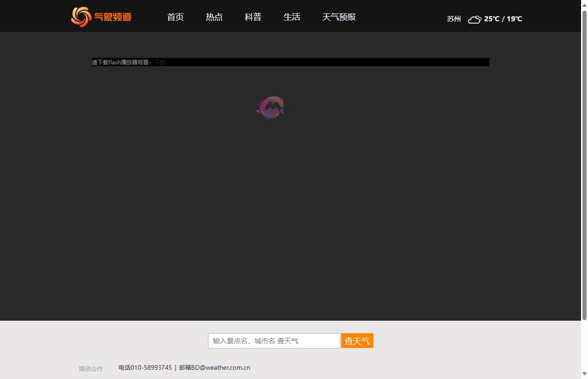The width and height of the screenshot is (588, 379).
Task: Focus the 输入景点名、城市名 search field
Action: 274,341
